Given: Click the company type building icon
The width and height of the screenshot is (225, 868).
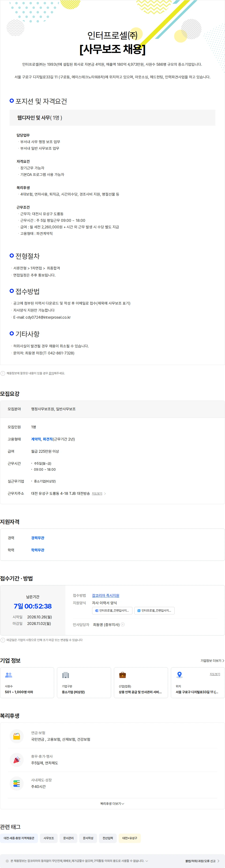Looking at the screenshot, I should point(65,675).
